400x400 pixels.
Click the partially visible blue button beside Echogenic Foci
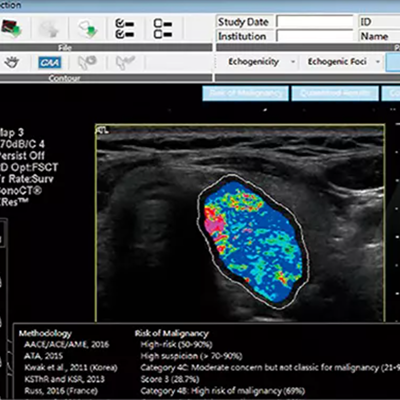pos(393,62)
